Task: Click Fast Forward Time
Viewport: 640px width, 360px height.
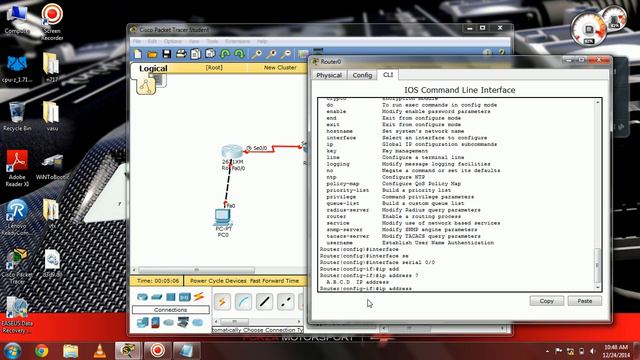Action: [275, 281]
